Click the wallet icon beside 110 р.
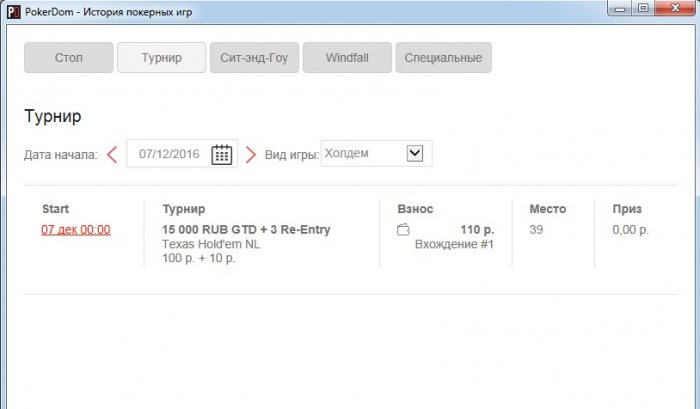Screen dimensions: 700x409 point(403,230)
